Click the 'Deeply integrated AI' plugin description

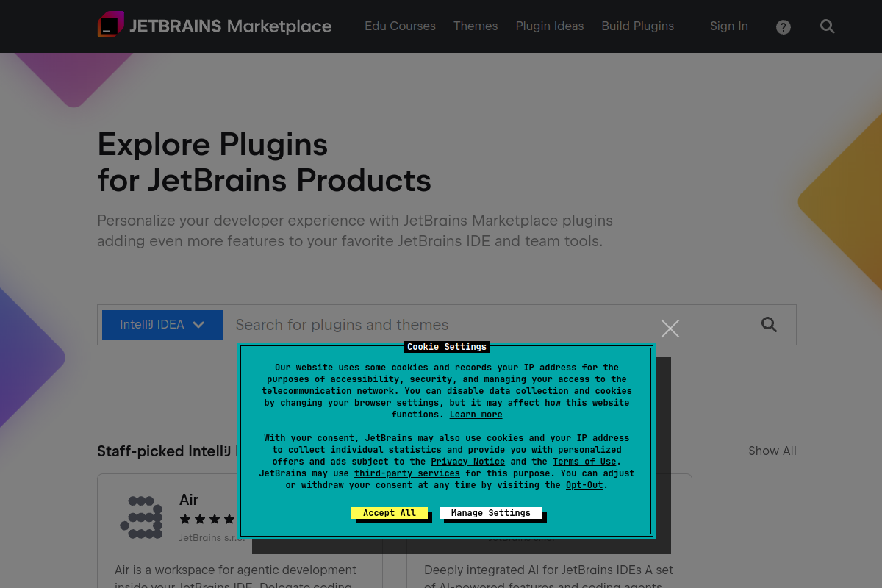549,578
